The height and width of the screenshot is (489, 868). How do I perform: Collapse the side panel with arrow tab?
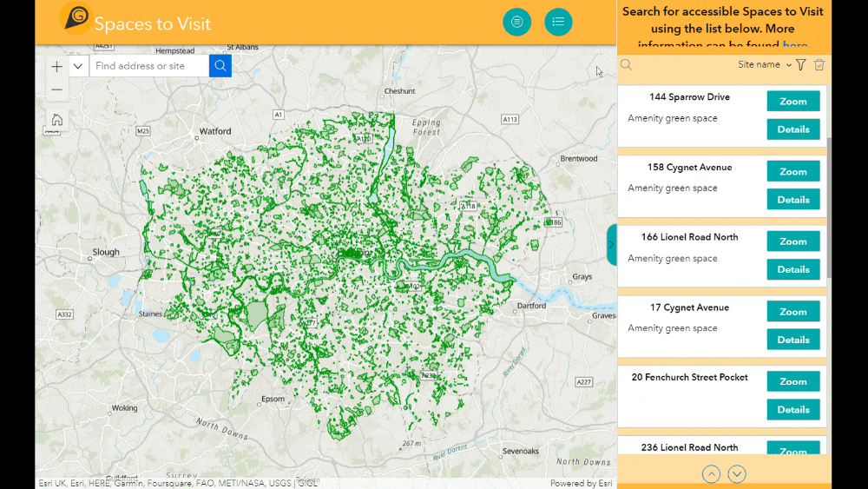[x=612, y=245]
